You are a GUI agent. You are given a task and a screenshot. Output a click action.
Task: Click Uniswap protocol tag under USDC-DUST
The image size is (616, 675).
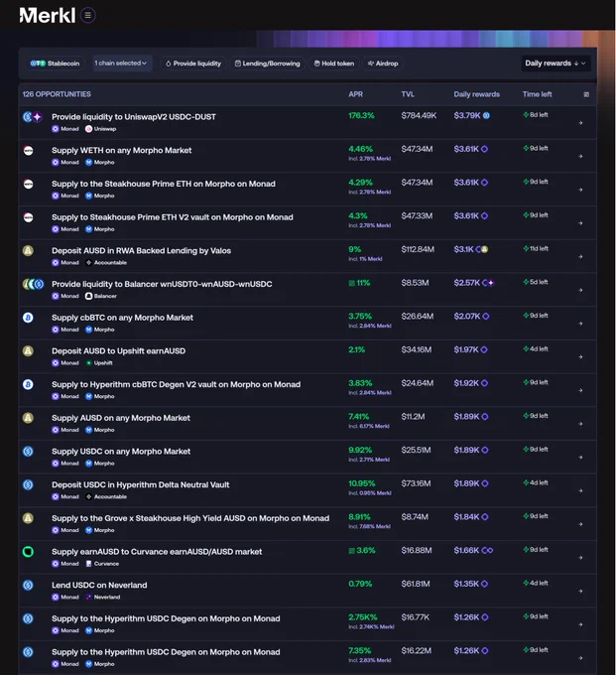100,129
